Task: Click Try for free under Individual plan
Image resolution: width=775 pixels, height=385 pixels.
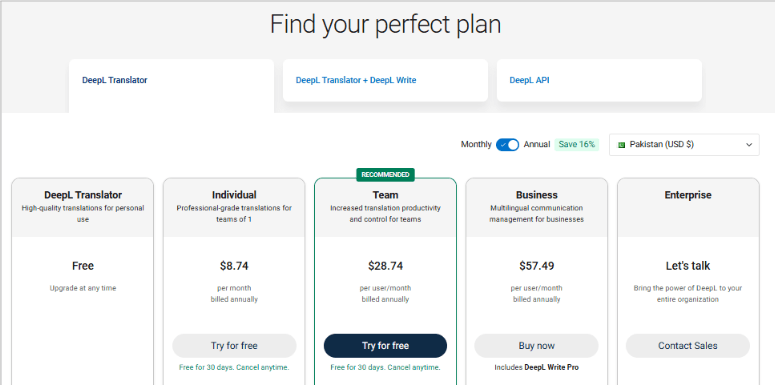Action: click(234, 346)
